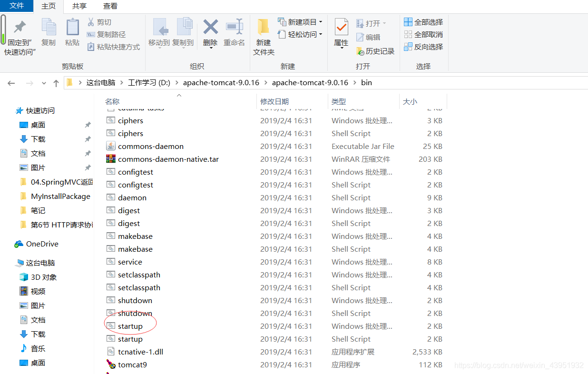Click the Back navigation arrow
The height and width of the screenshot is (374, 588).
11,83
